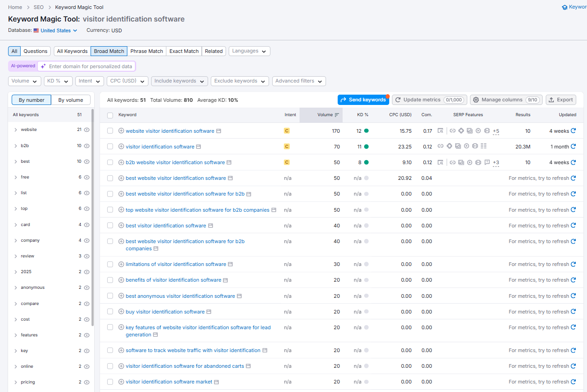The height and width of the screenshot is (392, 587).
Task: Switch sidebar grouping to 'By volume'
Action: point(71,100)
